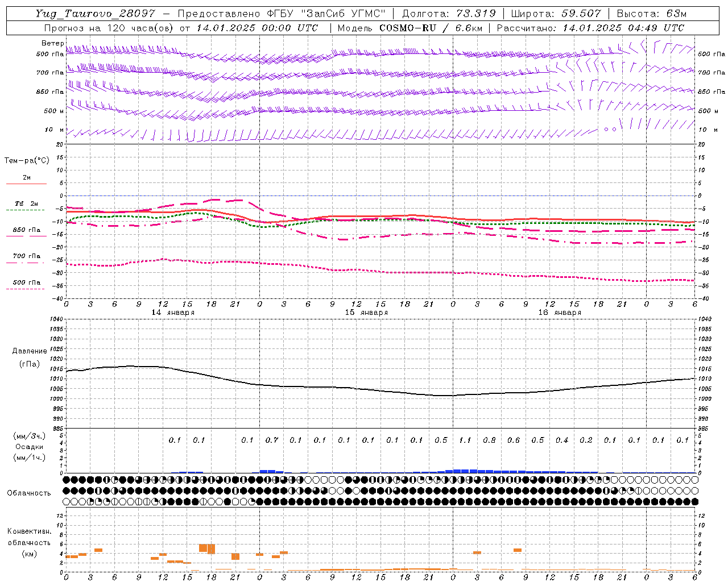Select the (мм/1ч.) precipitation unit label
This screenshot has height=582, width=728.
pyautogui.click(x=30, y=458)
